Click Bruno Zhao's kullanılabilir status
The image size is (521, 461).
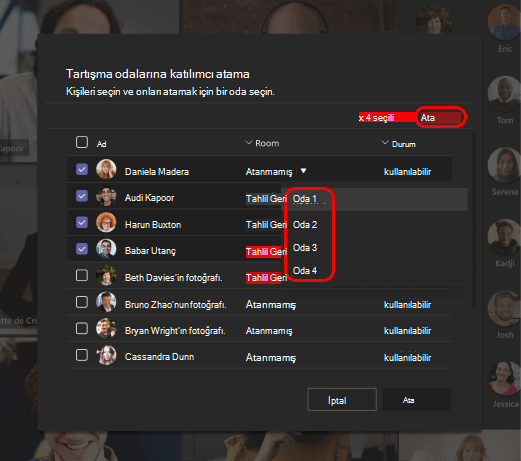coord(407,305)
